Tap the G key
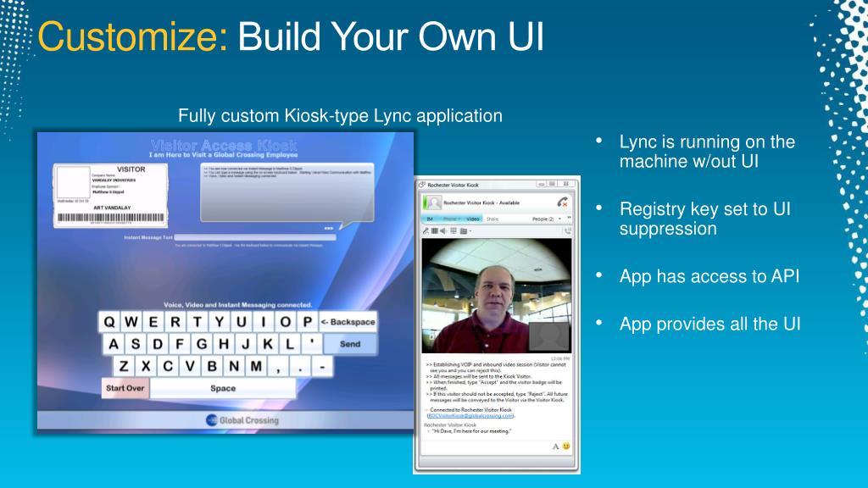Image resolution: width=868 pixels, height=488 pixels. (202, 344)
